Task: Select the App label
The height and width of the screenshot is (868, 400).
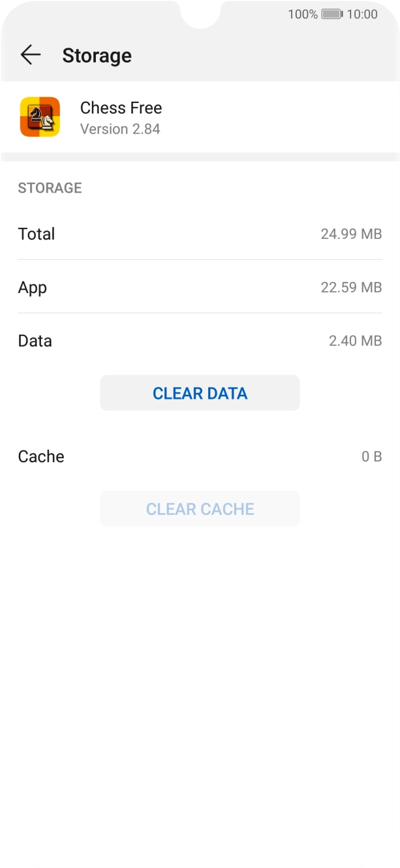Action: [33, 288]
